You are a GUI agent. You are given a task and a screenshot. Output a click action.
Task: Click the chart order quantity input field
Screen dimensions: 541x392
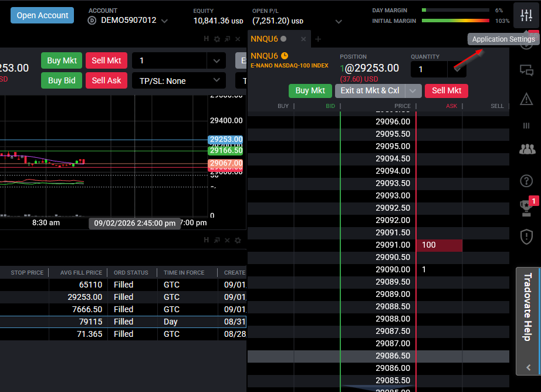pyautogui.click(x=170, y=60)
